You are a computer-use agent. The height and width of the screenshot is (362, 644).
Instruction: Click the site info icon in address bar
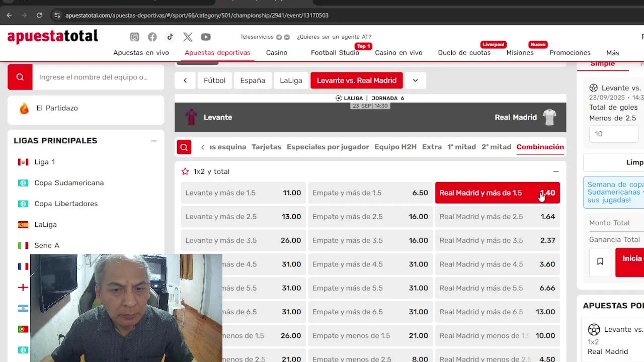click(57, 15)
